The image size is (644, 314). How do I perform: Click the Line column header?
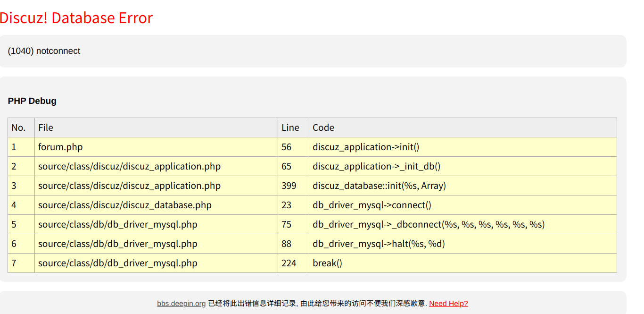pyautogui.click(x=293, y=127)
